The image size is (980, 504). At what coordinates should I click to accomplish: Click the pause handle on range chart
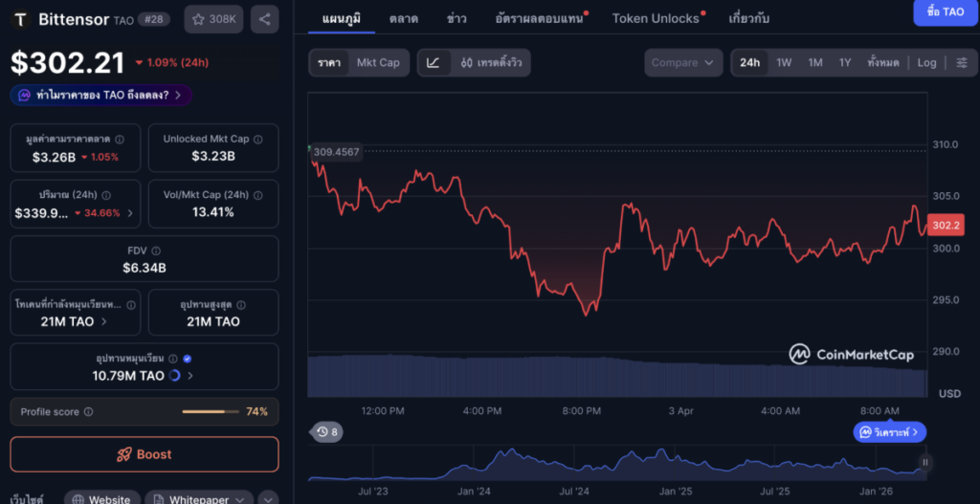(924, 463)
